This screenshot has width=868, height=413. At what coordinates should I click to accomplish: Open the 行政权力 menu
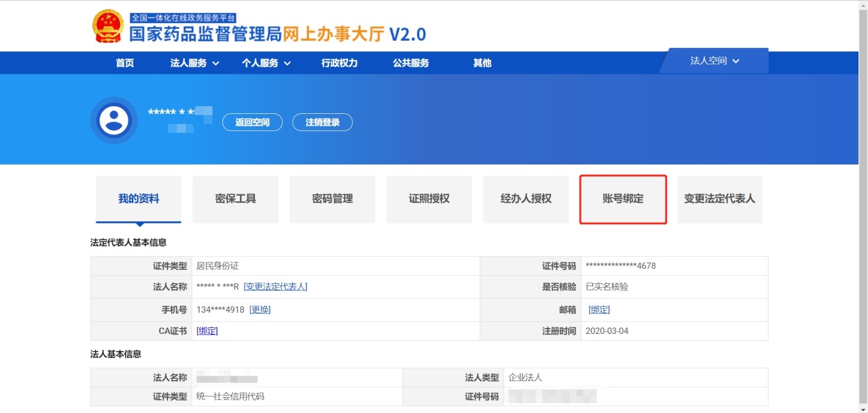[338, 63]
